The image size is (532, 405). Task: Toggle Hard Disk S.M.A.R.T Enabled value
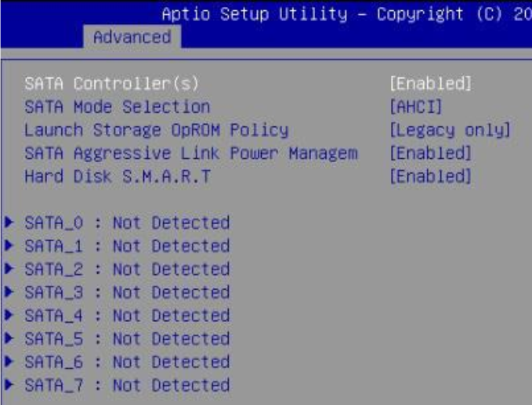(x=430, y=176)
